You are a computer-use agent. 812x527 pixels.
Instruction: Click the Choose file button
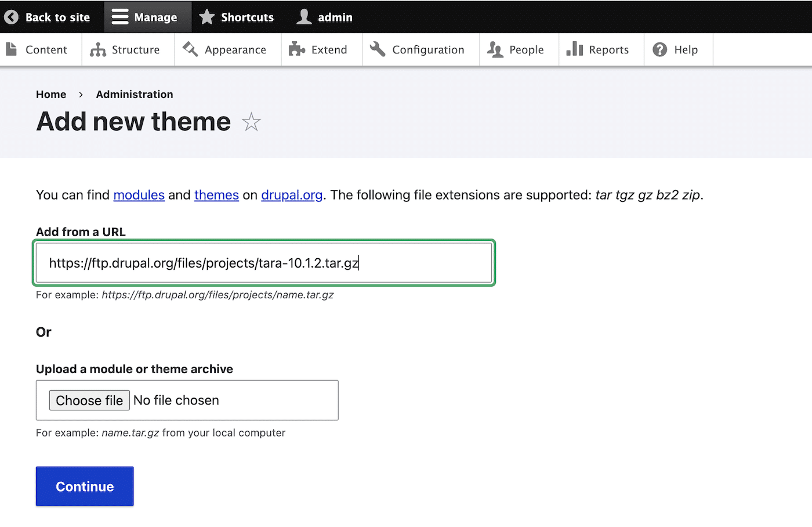(89, 400)
